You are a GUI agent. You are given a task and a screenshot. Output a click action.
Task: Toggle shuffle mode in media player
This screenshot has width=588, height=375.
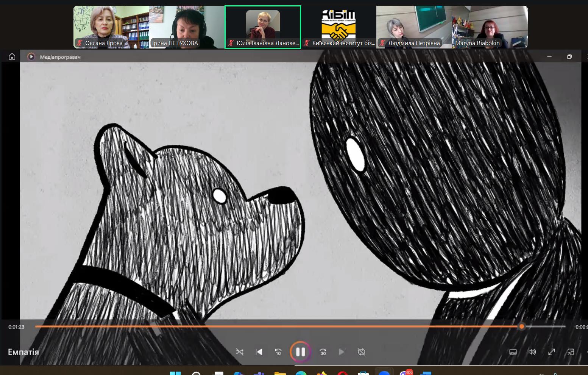(240, 352)
